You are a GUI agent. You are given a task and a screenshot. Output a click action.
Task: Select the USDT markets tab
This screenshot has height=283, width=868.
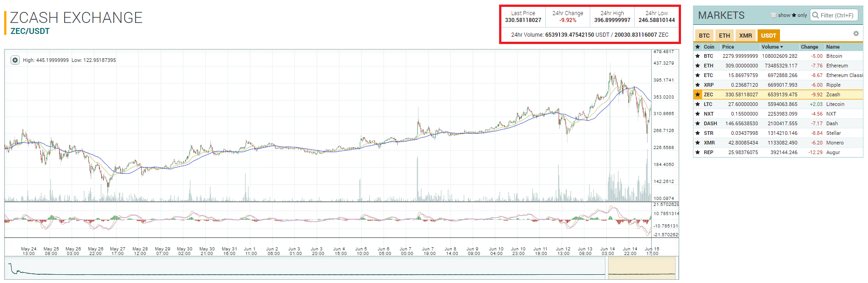click(x=769, y=35)
